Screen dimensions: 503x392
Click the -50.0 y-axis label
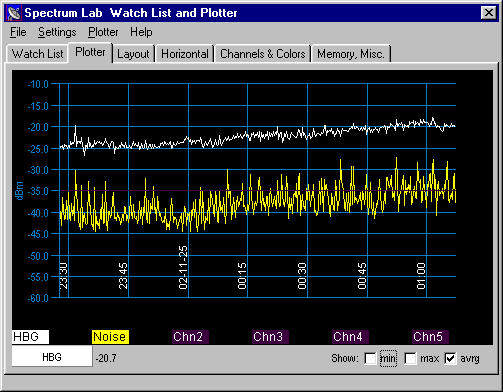[38, 256]
